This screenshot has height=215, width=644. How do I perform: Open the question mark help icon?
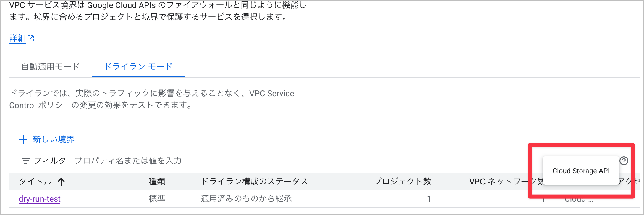624,161
